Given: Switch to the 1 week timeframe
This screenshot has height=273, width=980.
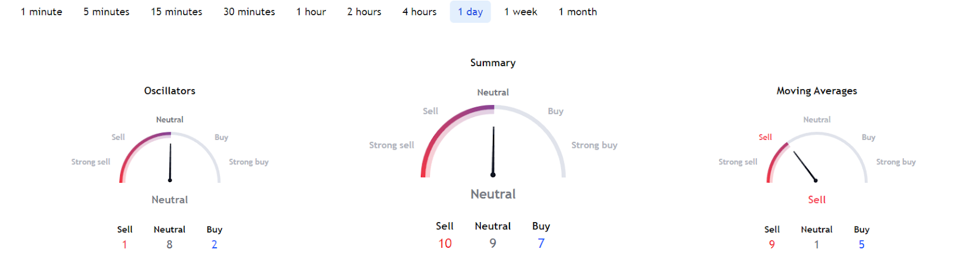Looking at the screenshot, I should point(521,12).
